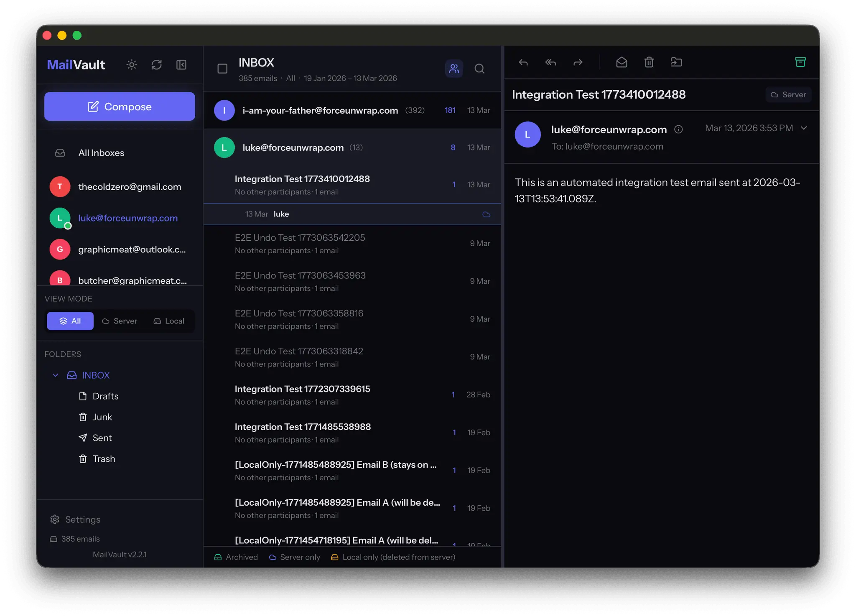Expand i-am-your-father@forceunwrap.com sender group
The image size is (856, 616).
pos(352,110)
